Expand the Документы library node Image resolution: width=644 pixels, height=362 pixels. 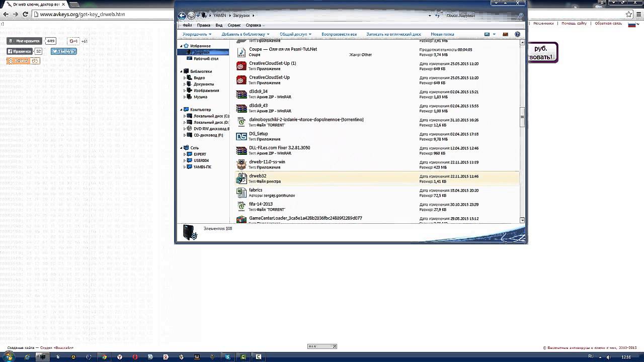[185, 84]
